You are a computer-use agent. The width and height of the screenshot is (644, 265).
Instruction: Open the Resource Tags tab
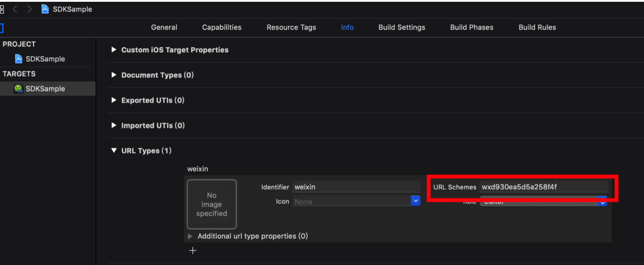click(291, 27)
